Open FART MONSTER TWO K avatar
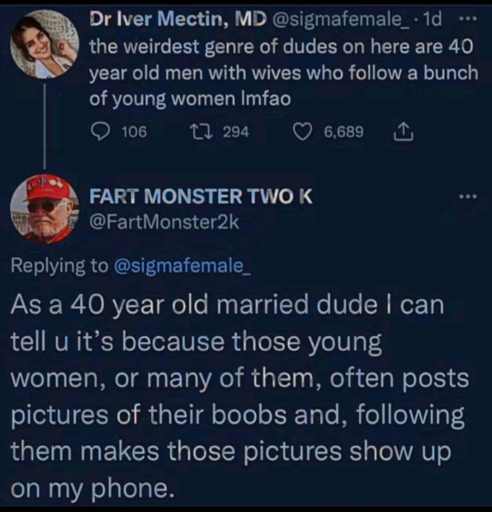The width and height of the screenshot is (492, 512). [x=44, y=208]
